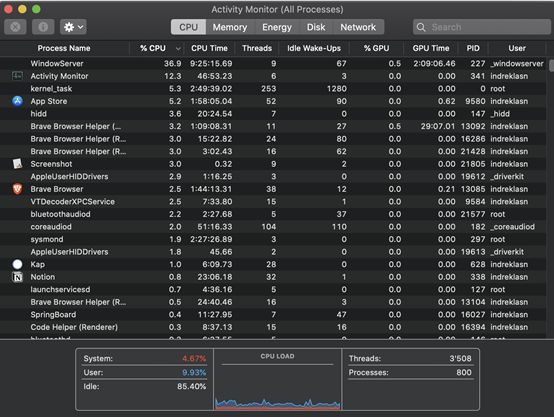554x417 pixels.
Task: Click the search magnifier icon
Action: point(421,27)
